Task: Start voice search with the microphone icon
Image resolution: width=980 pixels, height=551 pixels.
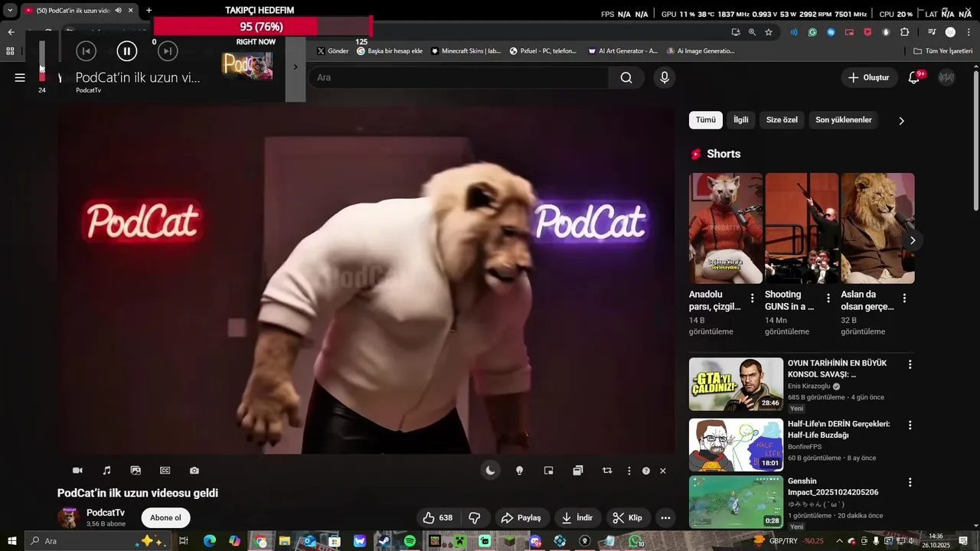Action: tap(664, 77)
